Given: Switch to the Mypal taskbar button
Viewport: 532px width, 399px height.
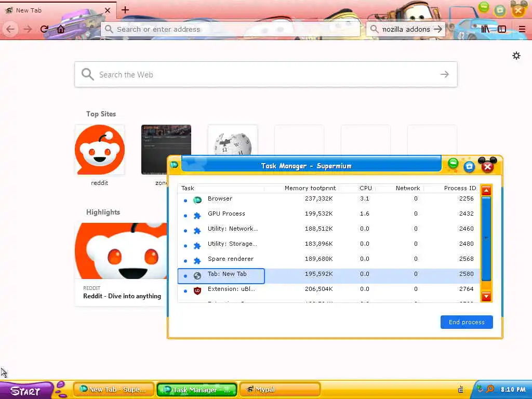Looking at the screenshot, I should pyautogui.click(x=280, y=390).
